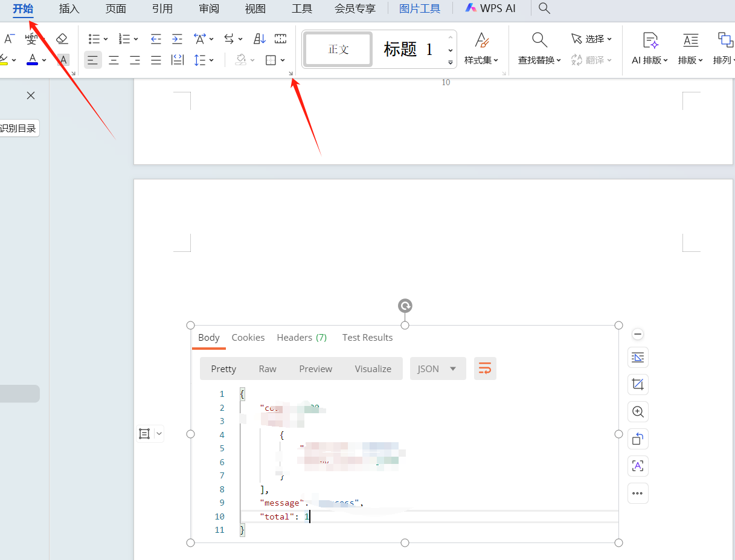Click the zoom preview icon beside the image
The image size is (735, 560).
coord(638,412)
